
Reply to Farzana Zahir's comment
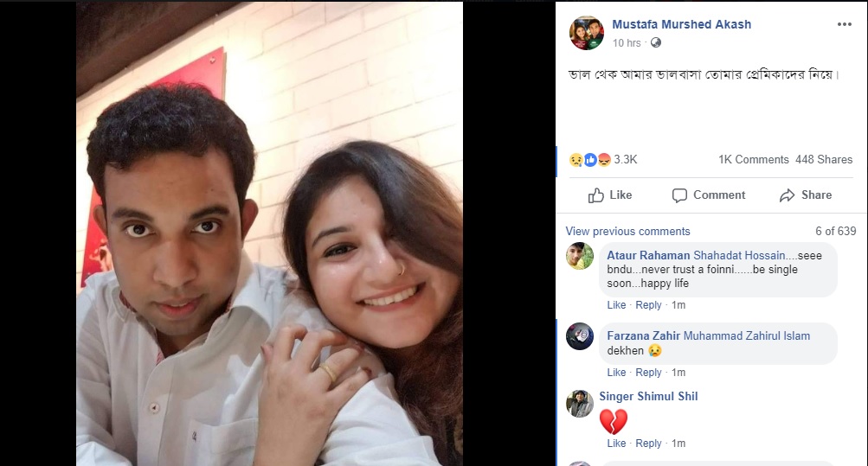click(x=648, y=373)
